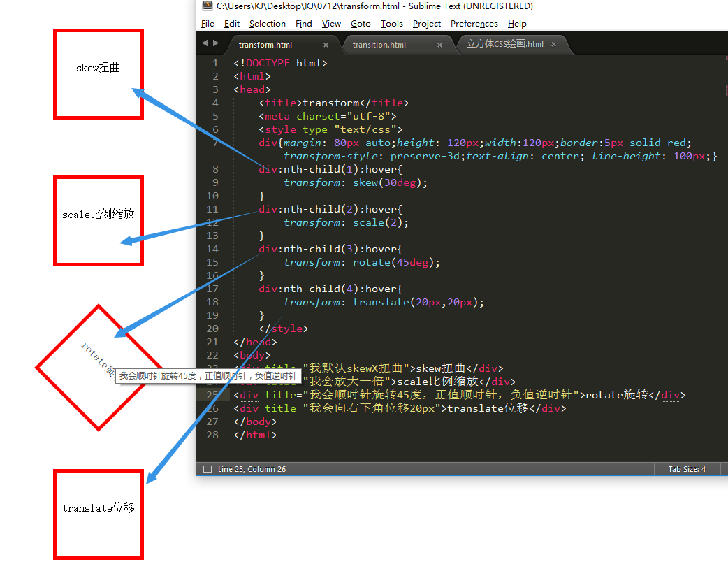Image resolution: width=728 pixels, height=569 pixels.
Task: Open the Tools menu
Action: pyautogui.click(x=391, y=24)
